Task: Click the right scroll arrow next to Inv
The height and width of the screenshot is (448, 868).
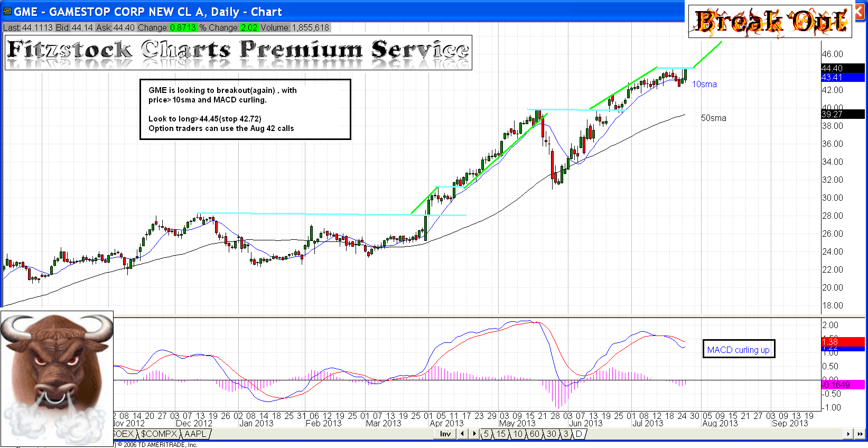Action: coord(474,434)
